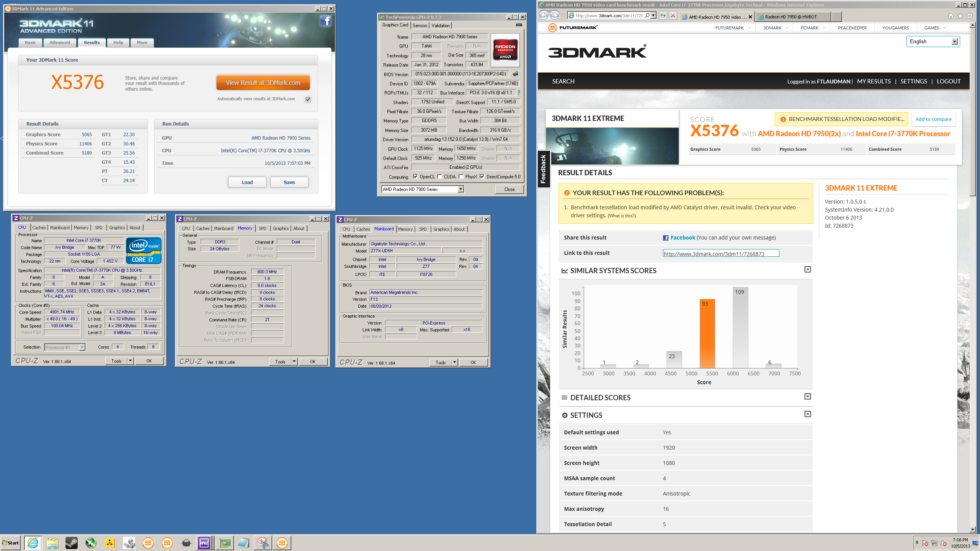Click the Facebook icon in 3DMark 11 window
The width and height of the screenshot is (980, 551).
pos(325,21)
